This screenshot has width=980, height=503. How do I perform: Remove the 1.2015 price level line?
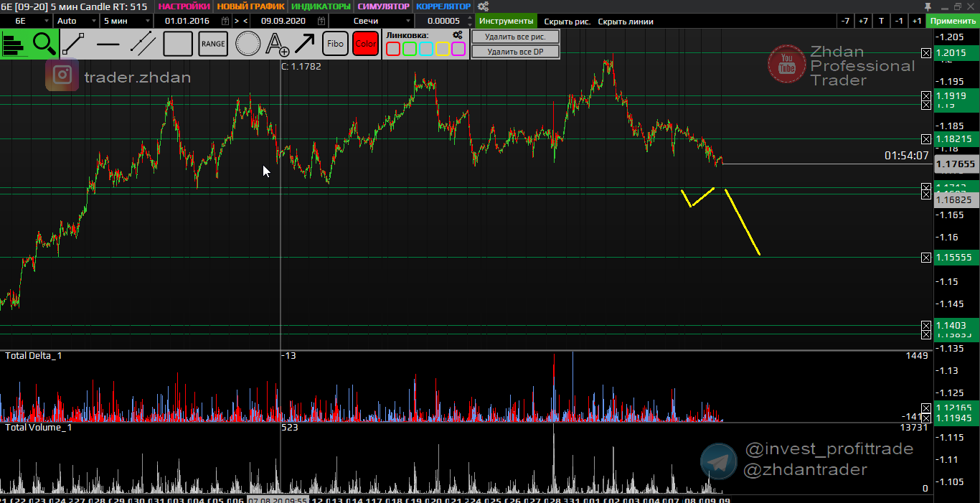(x=926, y=53)
